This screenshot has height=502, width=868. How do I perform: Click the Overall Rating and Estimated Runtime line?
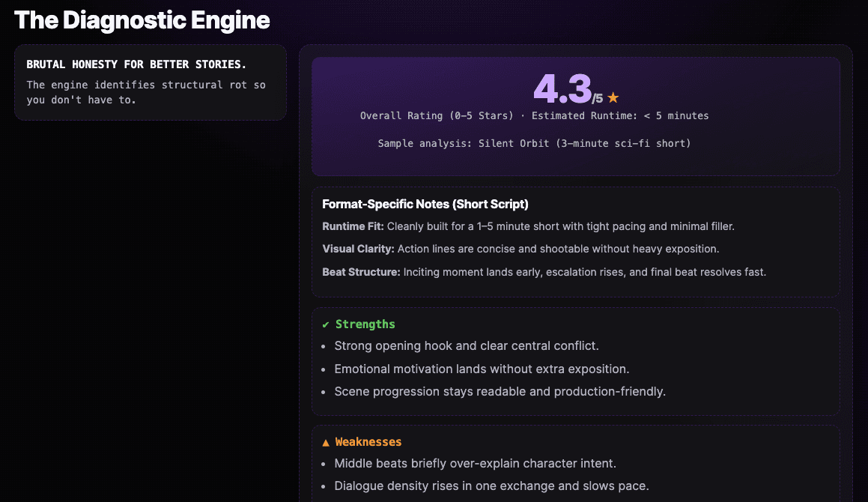534,116
